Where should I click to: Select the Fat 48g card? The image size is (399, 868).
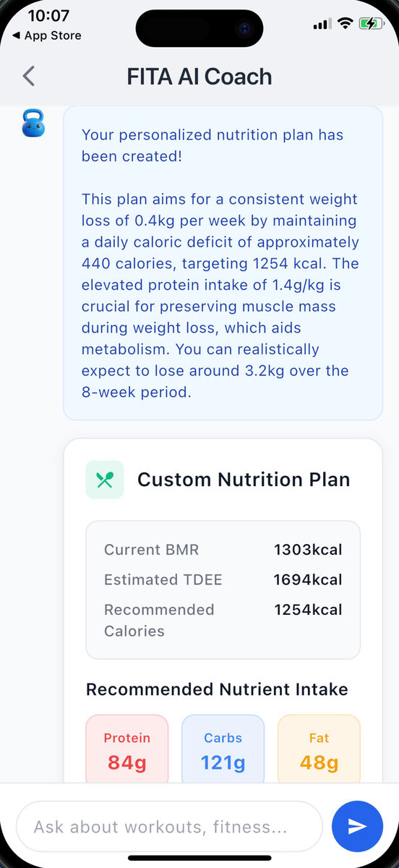(x=319, y=749)
